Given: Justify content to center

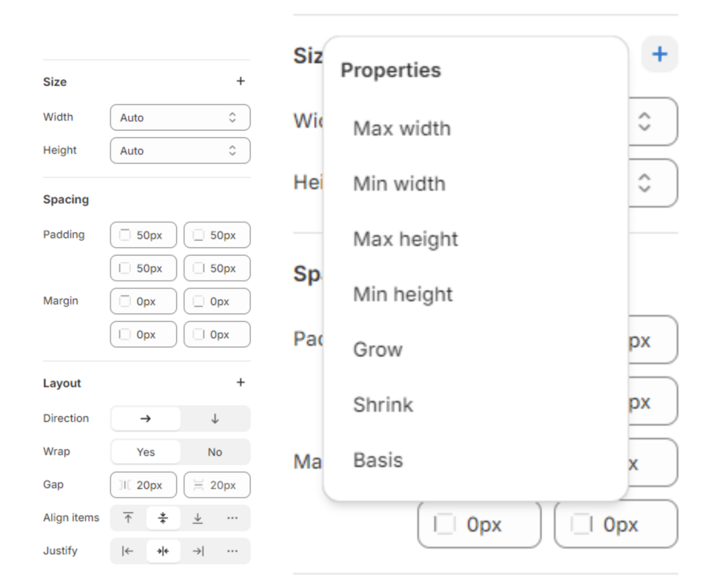Looking at the screenshot, I should (163, 551).
